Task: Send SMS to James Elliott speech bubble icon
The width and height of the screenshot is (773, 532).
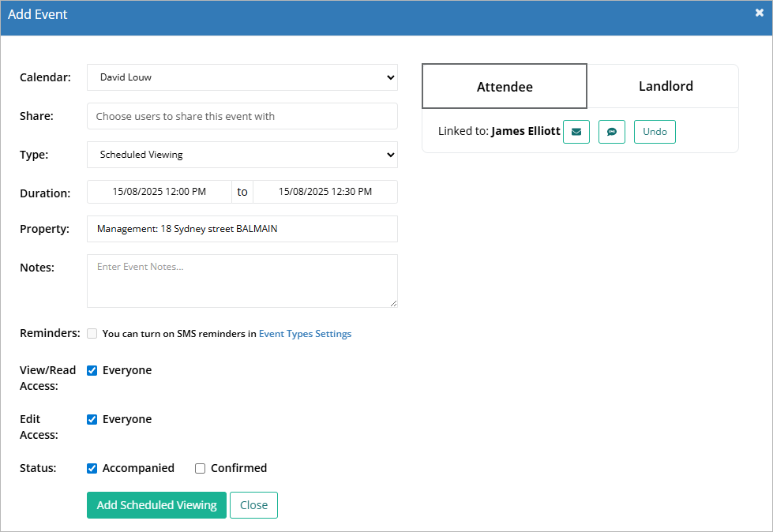Action: 612,132
